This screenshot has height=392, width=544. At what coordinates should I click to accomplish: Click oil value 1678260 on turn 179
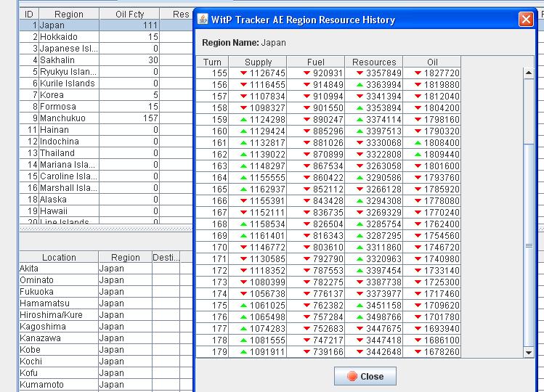[432, 352]
